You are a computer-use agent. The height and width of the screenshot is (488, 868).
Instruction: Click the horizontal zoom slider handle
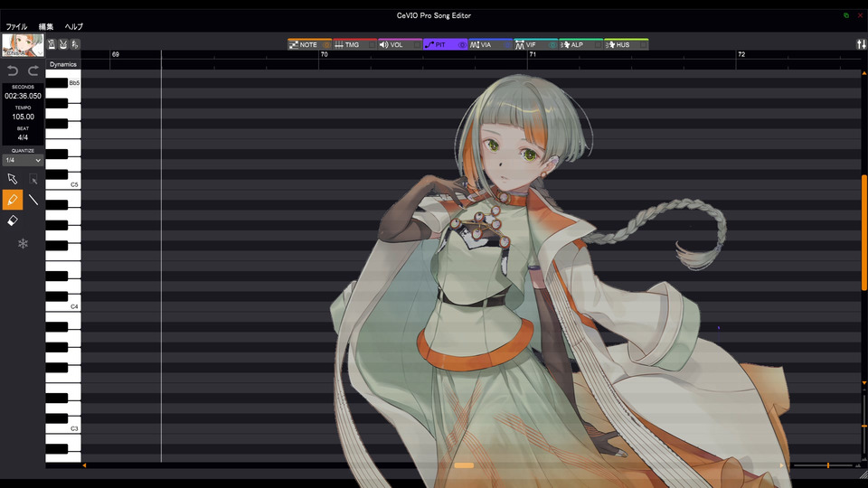pyautogui.click(x=828, y=466)
